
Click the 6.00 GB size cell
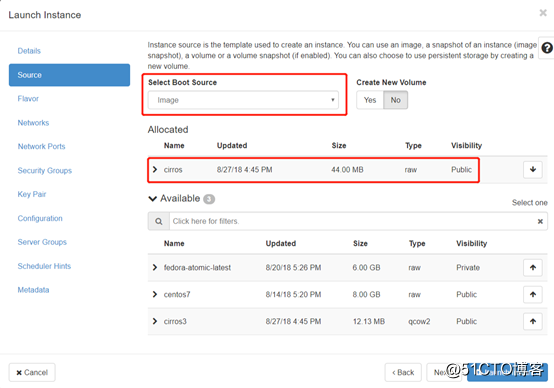point(366,268)
